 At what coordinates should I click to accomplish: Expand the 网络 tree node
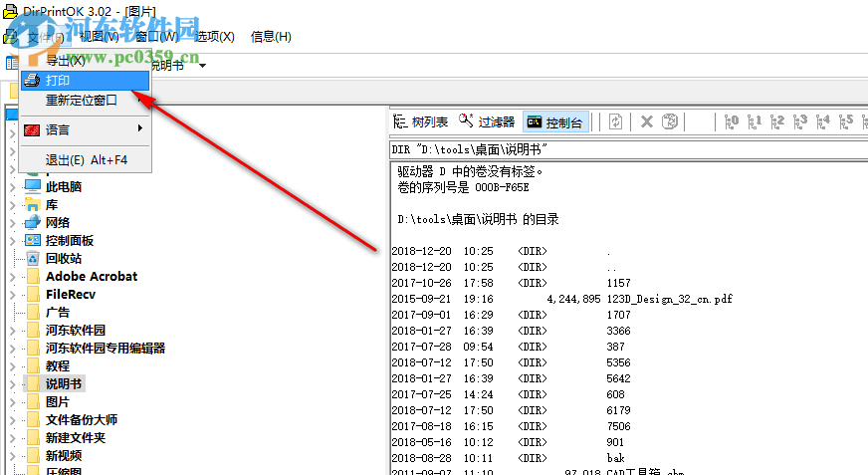click(13, 222)
